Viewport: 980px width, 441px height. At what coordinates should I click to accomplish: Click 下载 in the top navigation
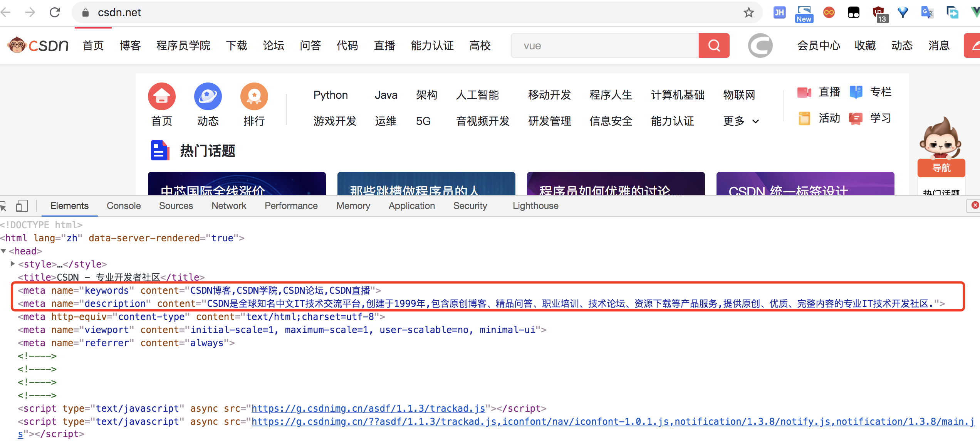[x=237, y=45]
